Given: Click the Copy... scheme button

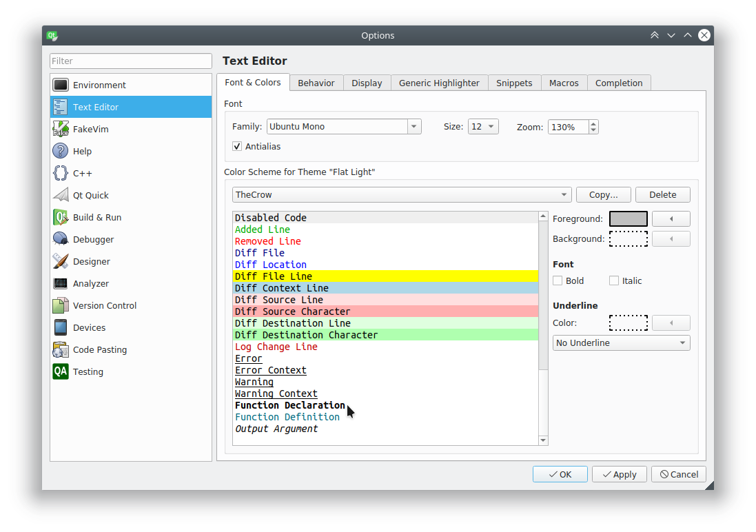Looking at the screenshot, I should click(x=603, y=194).
